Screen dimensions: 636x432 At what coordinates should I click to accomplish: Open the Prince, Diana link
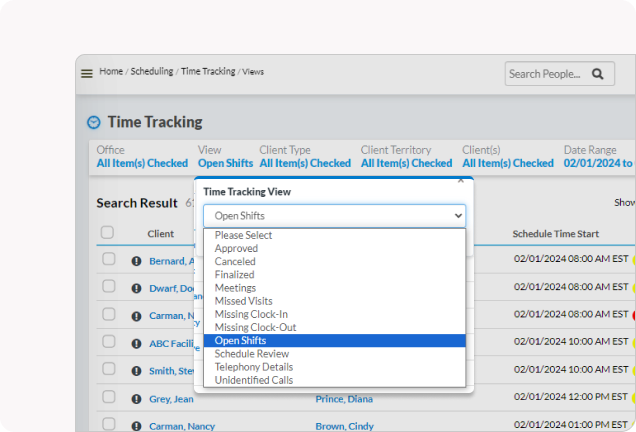tap(343, 399)
